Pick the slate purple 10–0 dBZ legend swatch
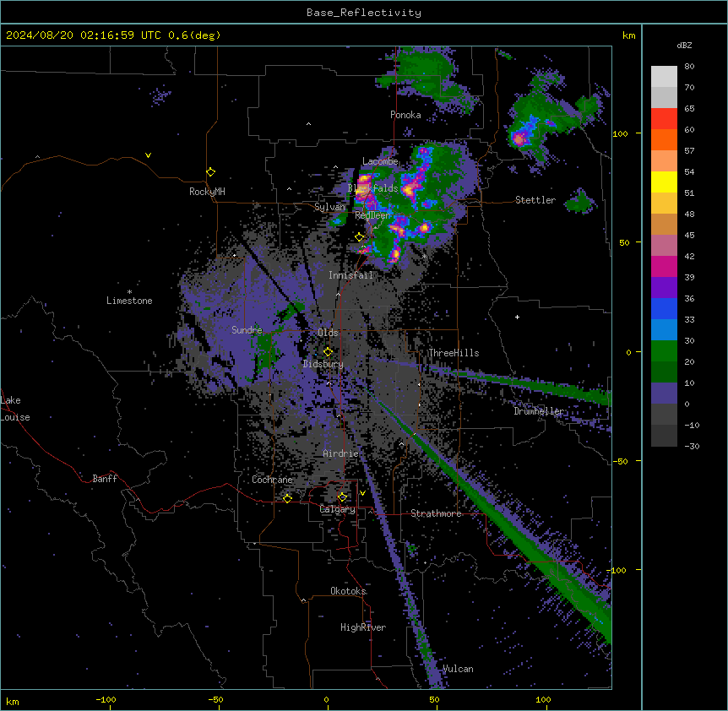The image size is (728, 711). [664, 393]
